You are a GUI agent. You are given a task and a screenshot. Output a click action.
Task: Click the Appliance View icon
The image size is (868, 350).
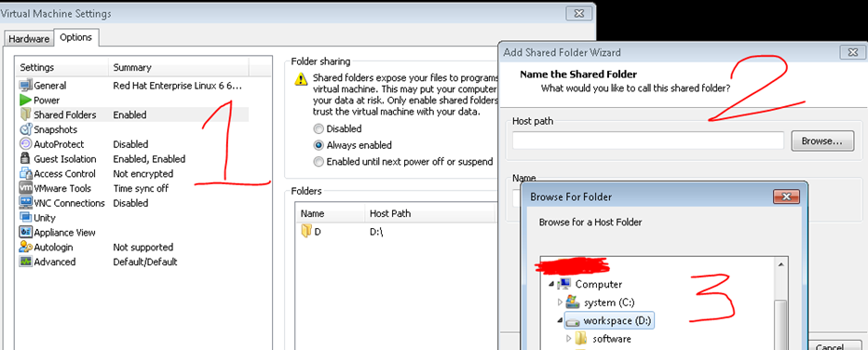pyautogui.click(x=26, y=232)
